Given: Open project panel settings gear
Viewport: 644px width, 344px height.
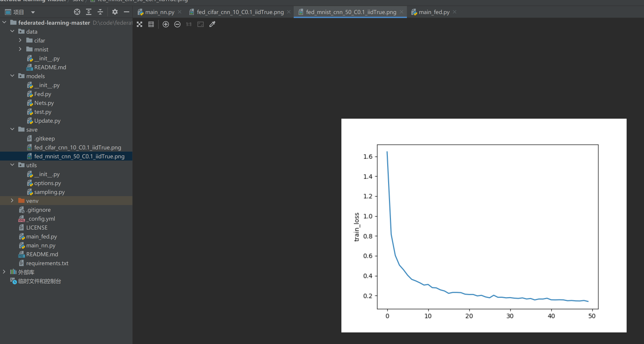Looking at the screenshot, I should coord(115,12).
